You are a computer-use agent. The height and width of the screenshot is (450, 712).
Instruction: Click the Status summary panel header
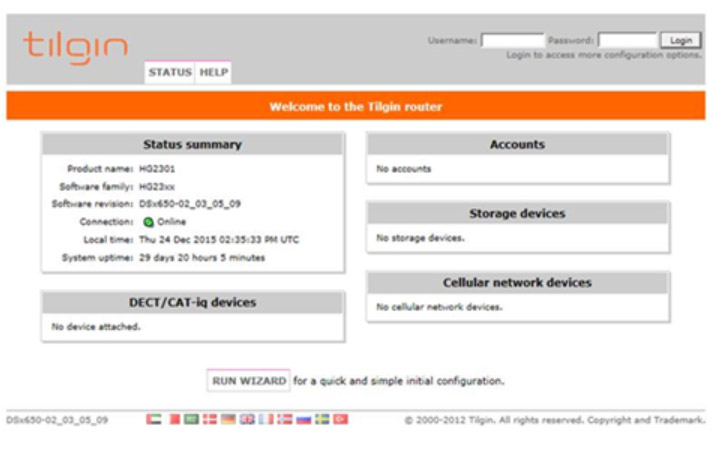coord(193,144)
